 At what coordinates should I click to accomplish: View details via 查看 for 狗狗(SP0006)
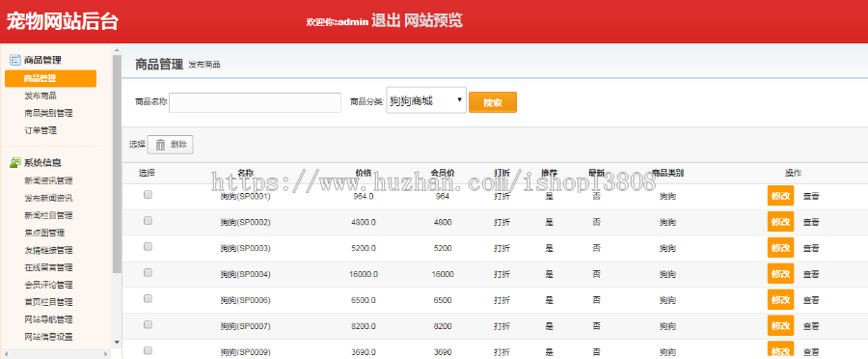811,300
